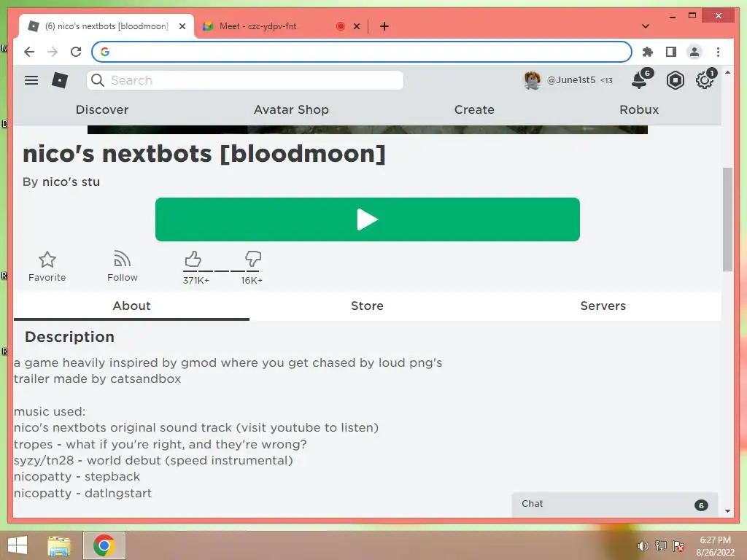Click the volume speaker tray icon

tap(643, 546)
